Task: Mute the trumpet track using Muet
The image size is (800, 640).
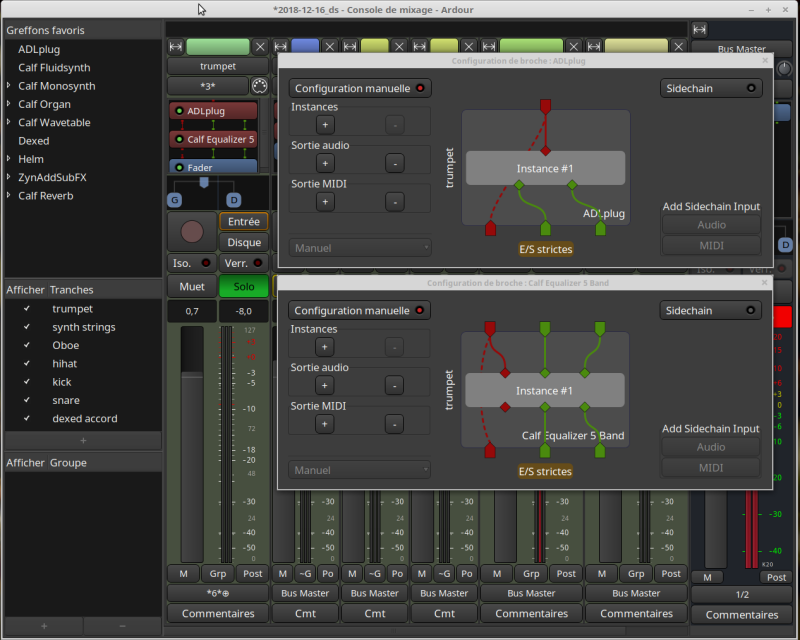Action: [191, 287]
